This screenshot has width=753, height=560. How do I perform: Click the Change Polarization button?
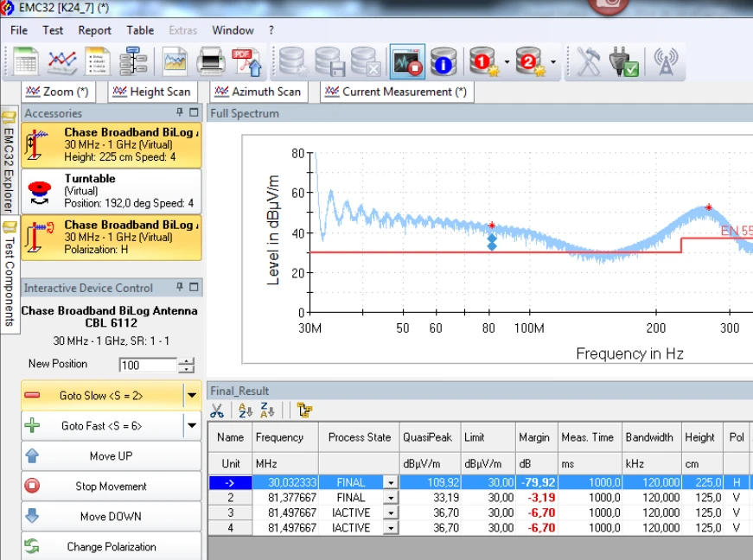tap(111, 546)
